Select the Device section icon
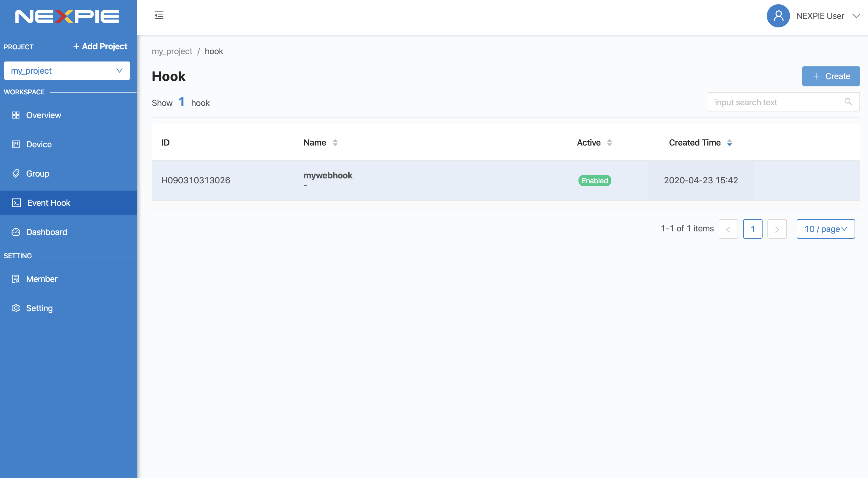Viewport: 868px width, 478px height. (15, 144)
